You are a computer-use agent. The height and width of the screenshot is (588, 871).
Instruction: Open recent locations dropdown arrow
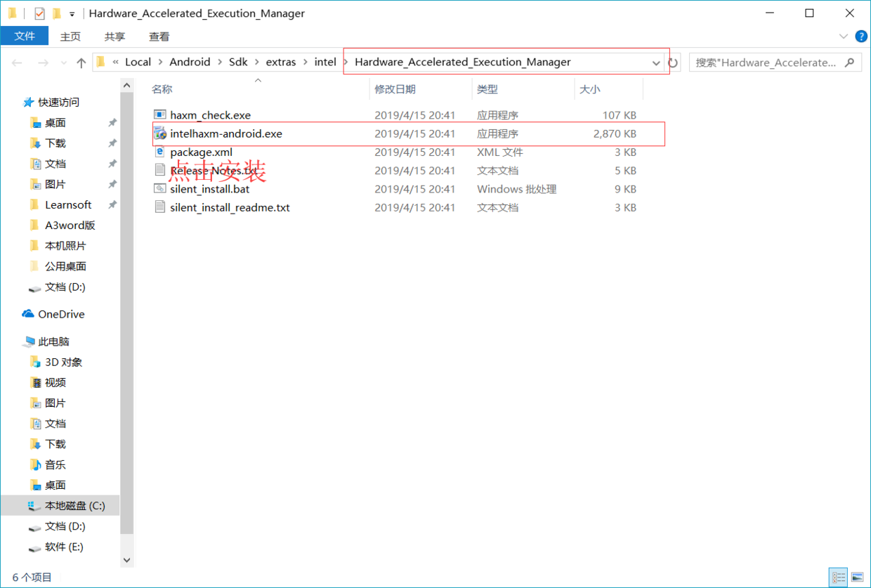(x=63, y=63)
